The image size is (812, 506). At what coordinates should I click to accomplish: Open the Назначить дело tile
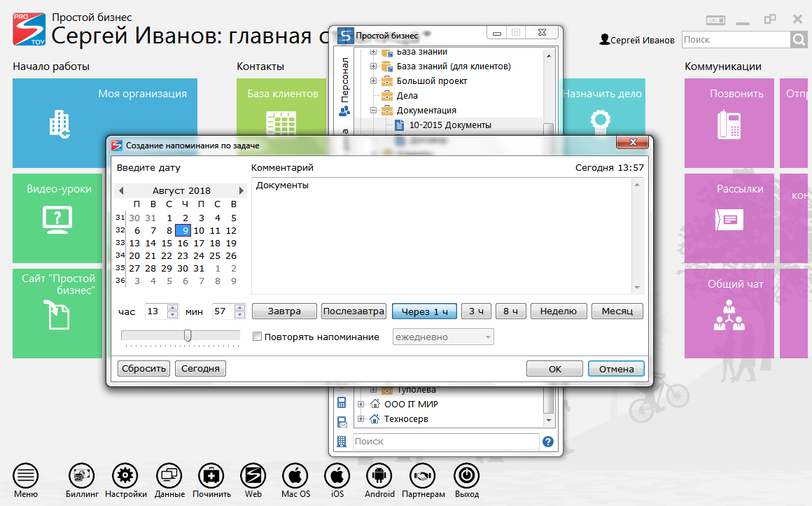point(603,107)
